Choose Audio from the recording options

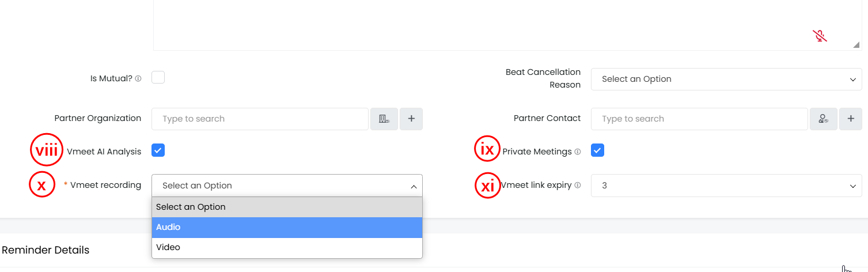(287, 227)
